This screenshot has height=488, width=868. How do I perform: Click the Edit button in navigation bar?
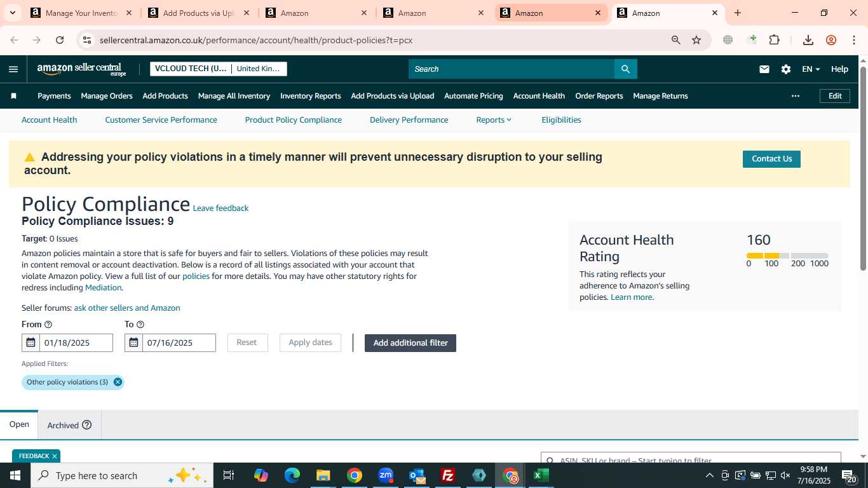point(835,96)
